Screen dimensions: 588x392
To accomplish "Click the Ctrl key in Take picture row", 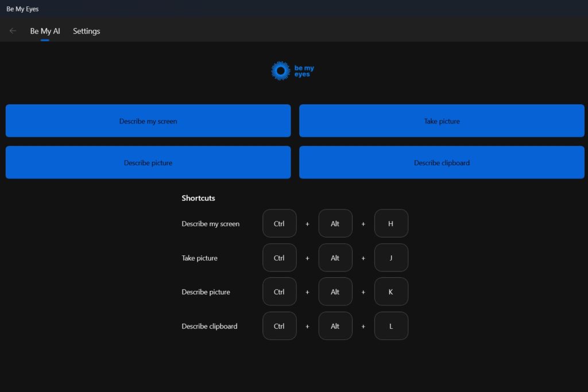I will click(x=280, y=258).
